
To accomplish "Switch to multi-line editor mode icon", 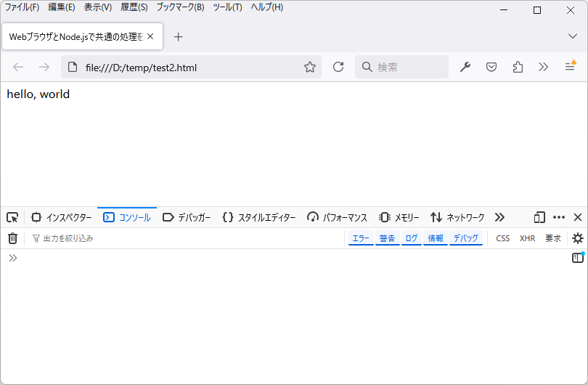I will click(578, 258).
